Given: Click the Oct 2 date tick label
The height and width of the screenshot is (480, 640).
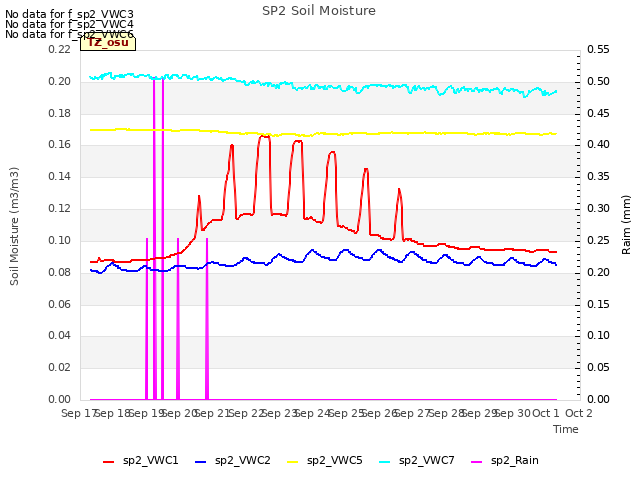Looking at the screenshot, I should [x=579, y=413].
